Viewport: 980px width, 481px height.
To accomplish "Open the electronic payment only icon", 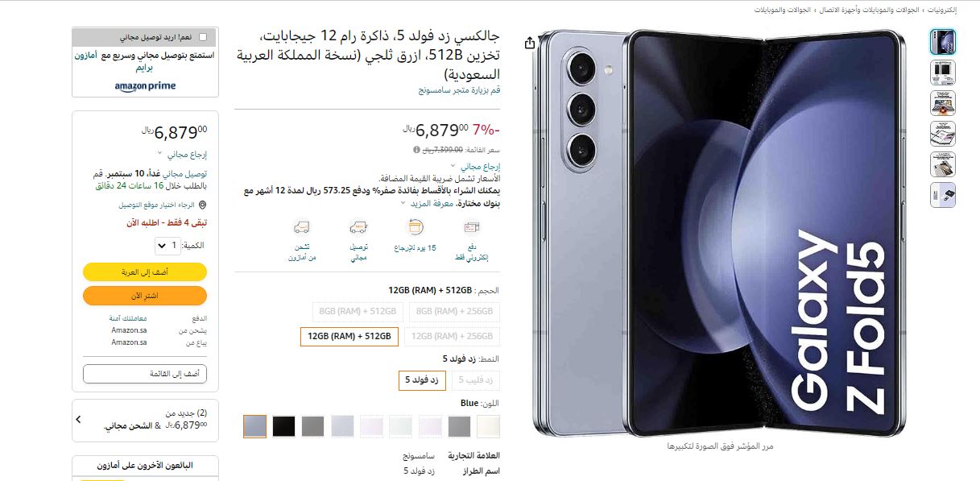I will tap(472, 228).
